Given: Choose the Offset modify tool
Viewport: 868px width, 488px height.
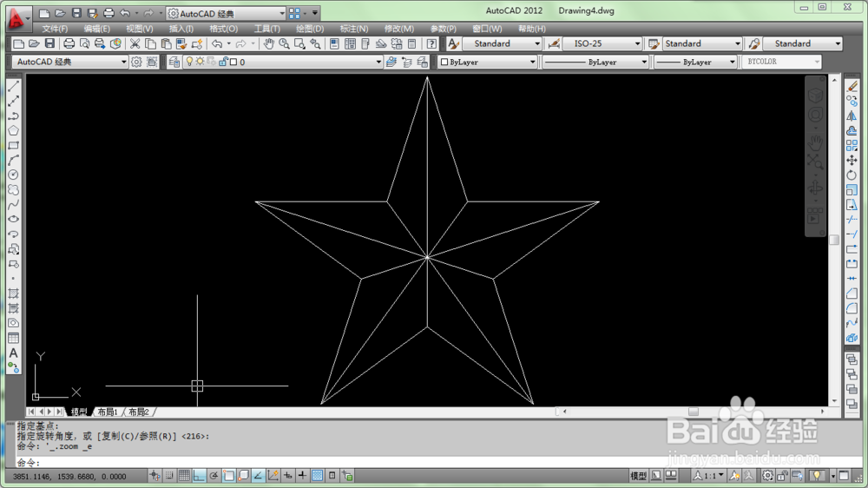Looking at the screenshot, I should [x=852, y=131].
